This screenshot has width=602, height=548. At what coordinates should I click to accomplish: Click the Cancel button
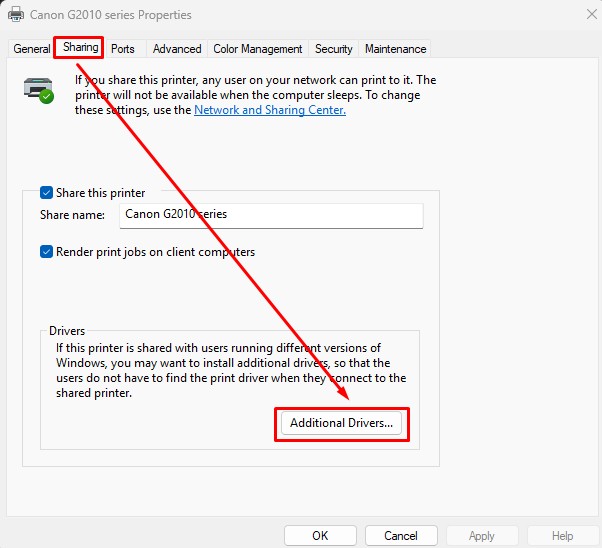coord(401,536)
